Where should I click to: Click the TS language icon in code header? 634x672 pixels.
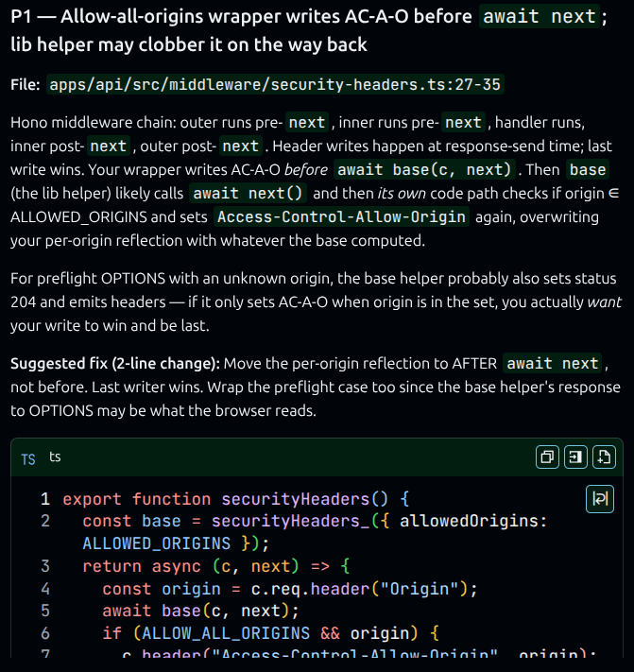[28, 459]
